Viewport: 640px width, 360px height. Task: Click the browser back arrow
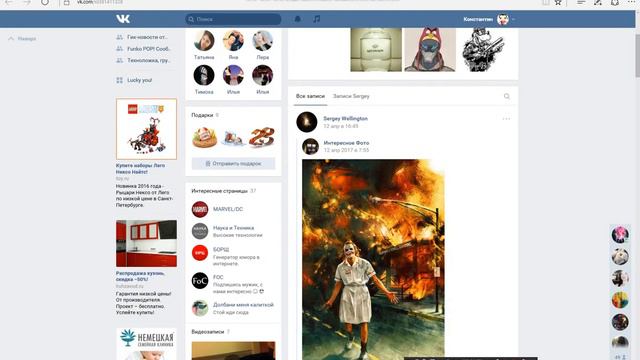(x=9, y=2)
